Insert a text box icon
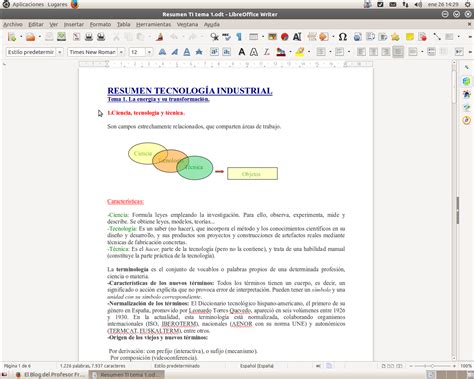The height and width of the screenshot is (379, 474). (297, 37)
